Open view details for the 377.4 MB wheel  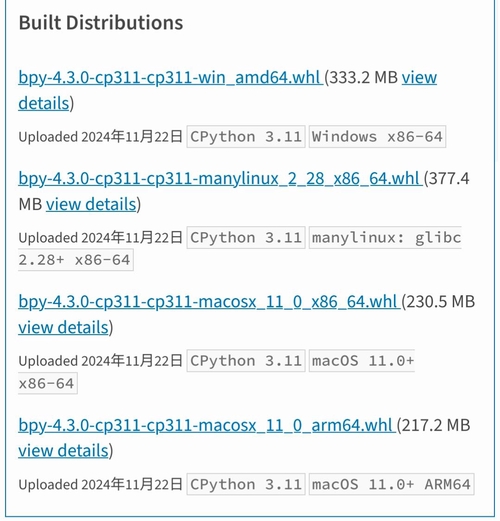tap(91, 204)
